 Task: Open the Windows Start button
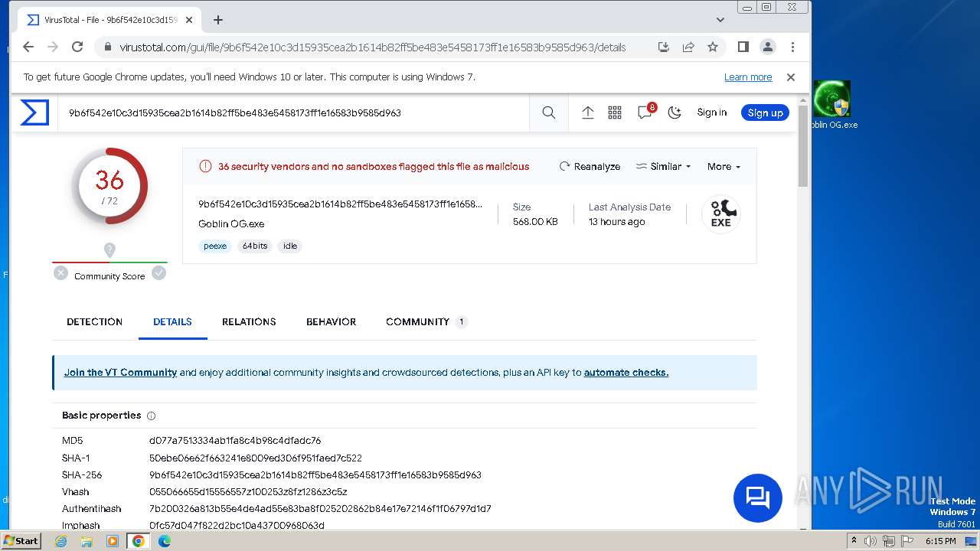[x=21, y=540]
